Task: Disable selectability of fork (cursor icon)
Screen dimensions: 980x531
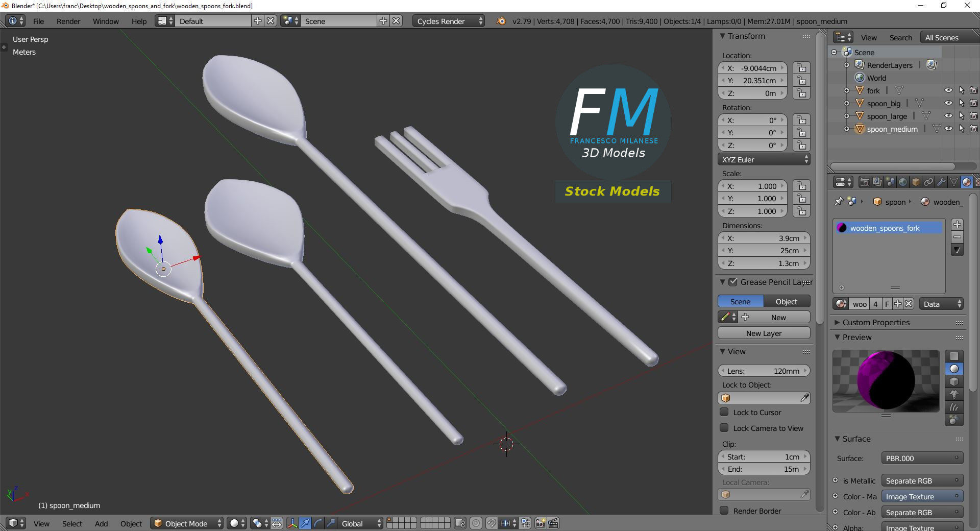Action: [962, 90]
